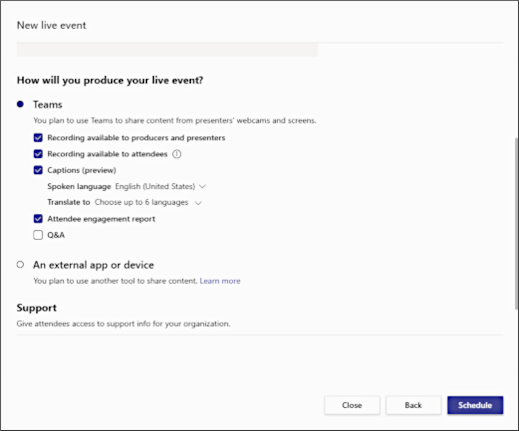This screenshot has width=519, height=431.
Task: Select An external app or device option
Action: click(x=20, y=265)
